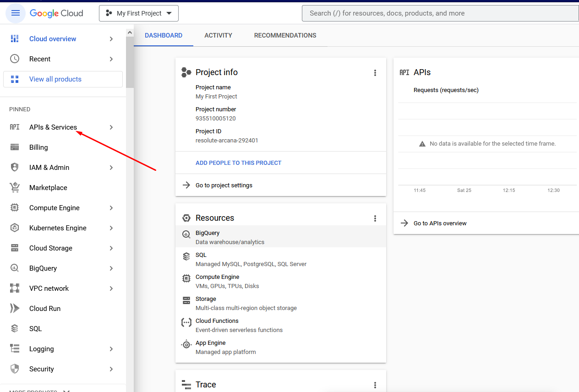Expand the Cloud overview submenu chevron
The image size is (579, 392).
pyautogui.click(x=111, y=39)
